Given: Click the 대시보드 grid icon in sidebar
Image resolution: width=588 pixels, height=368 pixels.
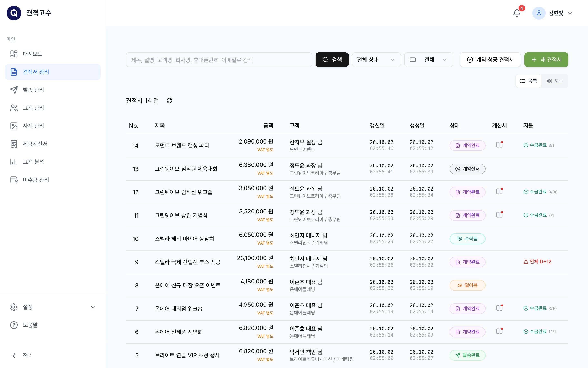Looking at the screenshot, I should click(14, 54).
